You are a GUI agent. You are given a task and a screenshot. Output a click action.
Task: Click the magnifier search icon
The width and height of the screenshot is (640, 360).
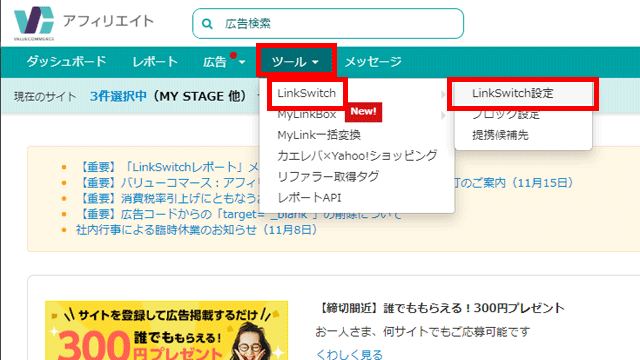(207, 24)
